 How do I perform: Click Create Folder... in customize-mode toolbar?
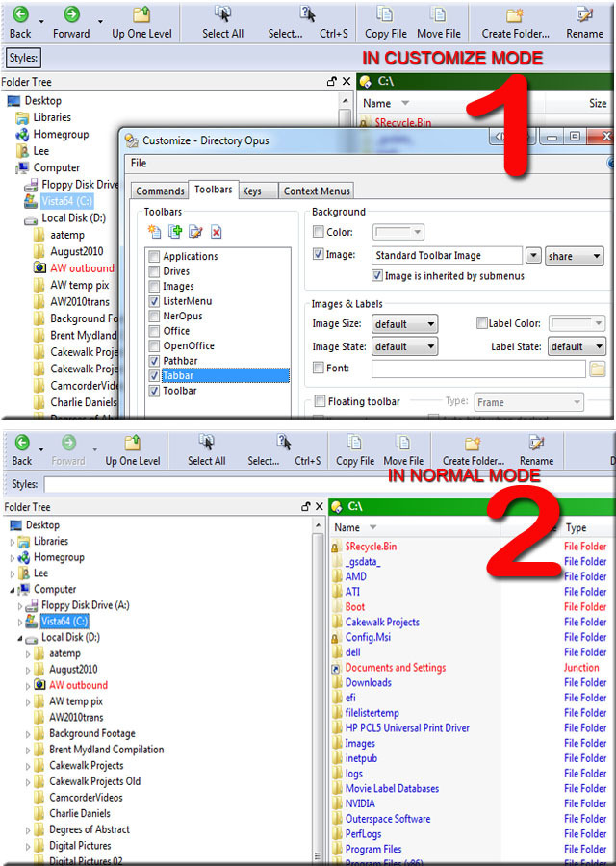coord(516,23)
